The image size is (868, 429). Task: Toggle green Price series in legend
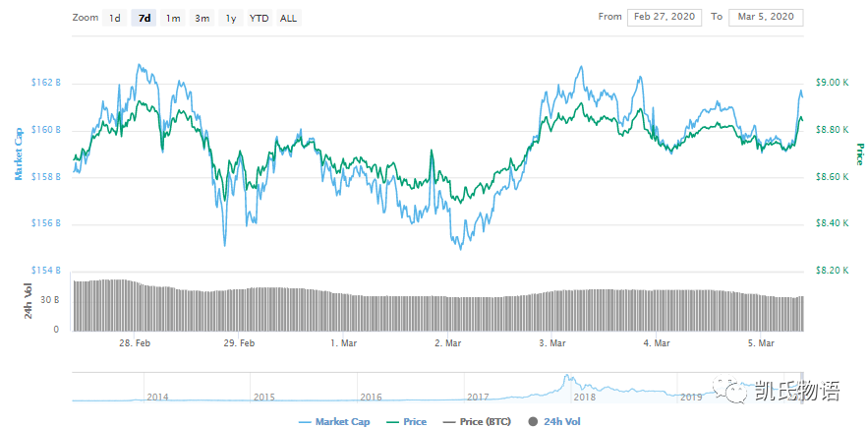click(x=406, y=422)
